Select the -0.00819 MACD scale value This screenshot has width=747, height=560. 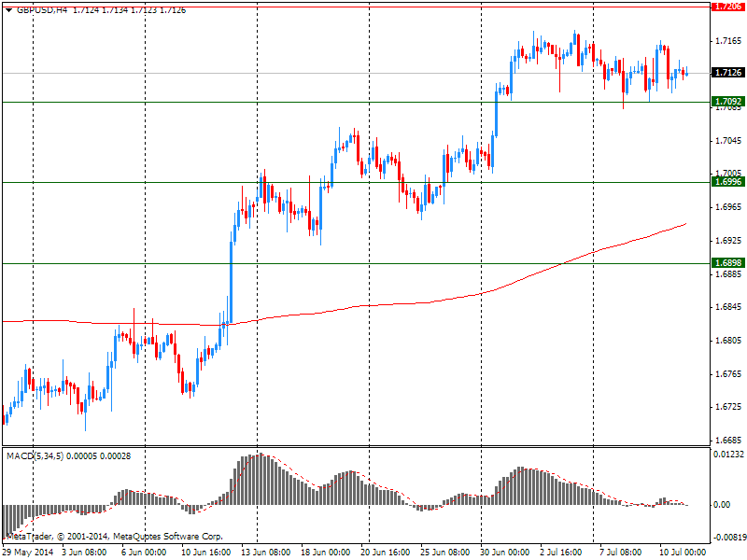[x=728, y=538]
